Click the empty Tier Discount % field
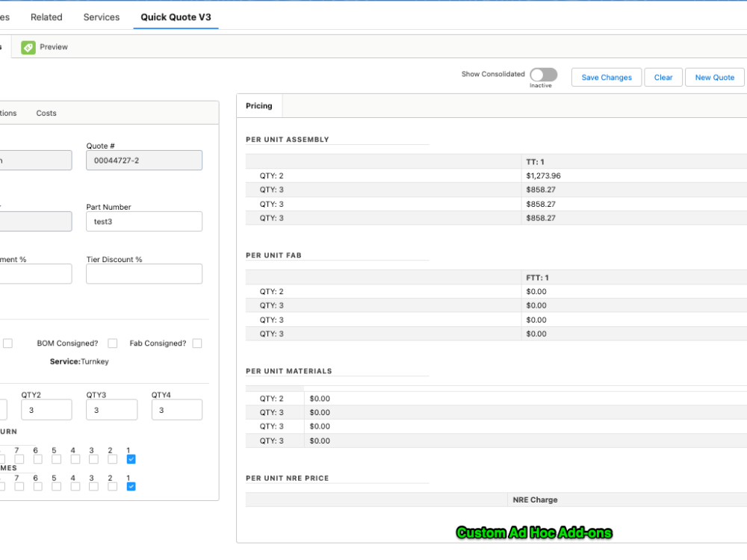747x560 pixels. click(x=143, y=273)
